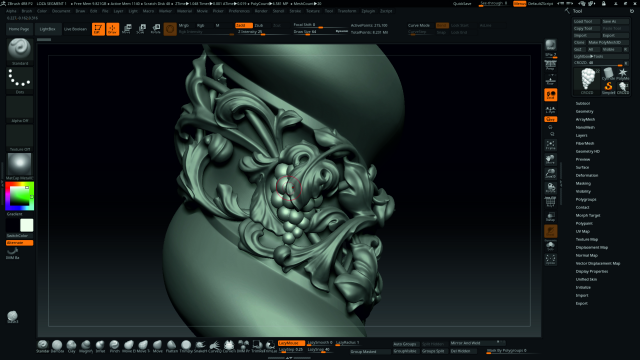Pick a color in the color picker square

[19, 196]
